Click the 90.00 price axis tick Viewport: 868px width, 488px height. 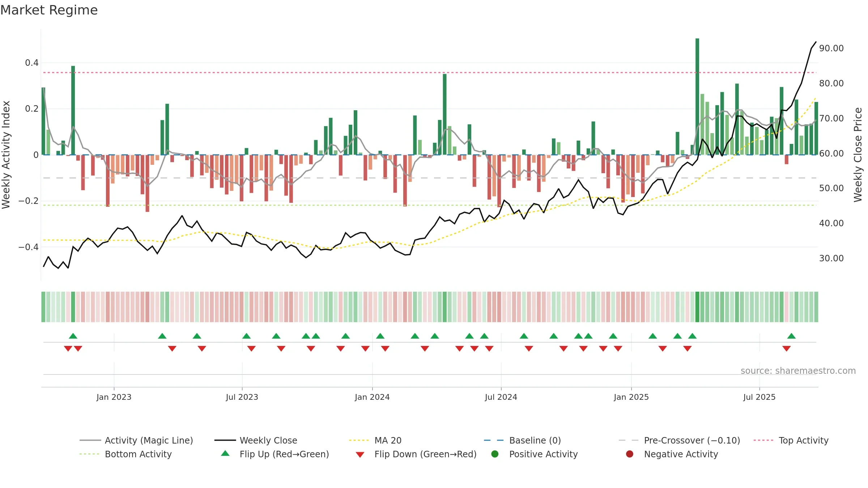[831, 48]
